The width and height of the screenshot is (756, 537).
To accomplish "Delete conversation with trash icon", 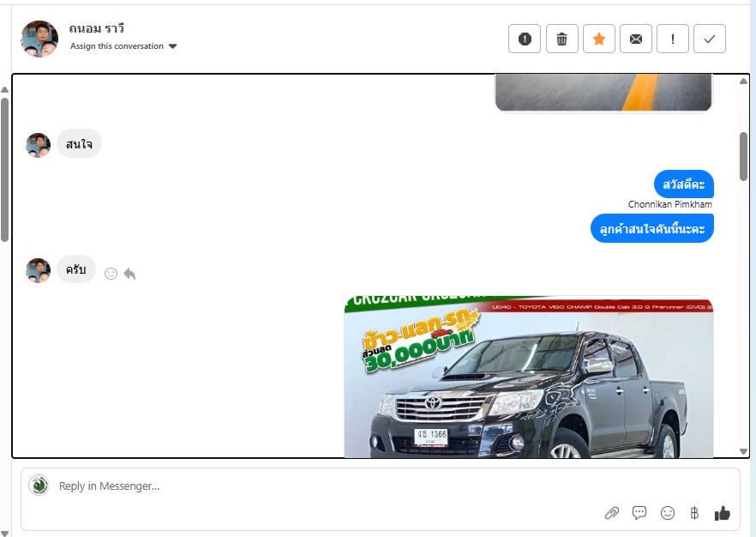I will pos(561,39).
